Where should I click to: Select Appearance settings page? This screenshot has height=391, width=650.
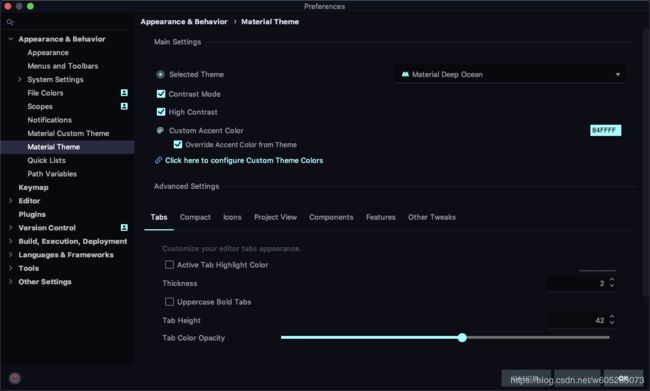(x=48, y=53)
